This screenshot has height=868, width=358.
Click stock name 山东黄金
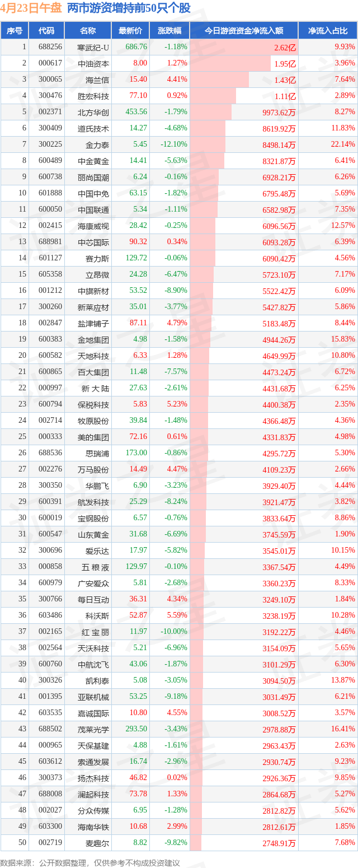(x=93, y=534)
